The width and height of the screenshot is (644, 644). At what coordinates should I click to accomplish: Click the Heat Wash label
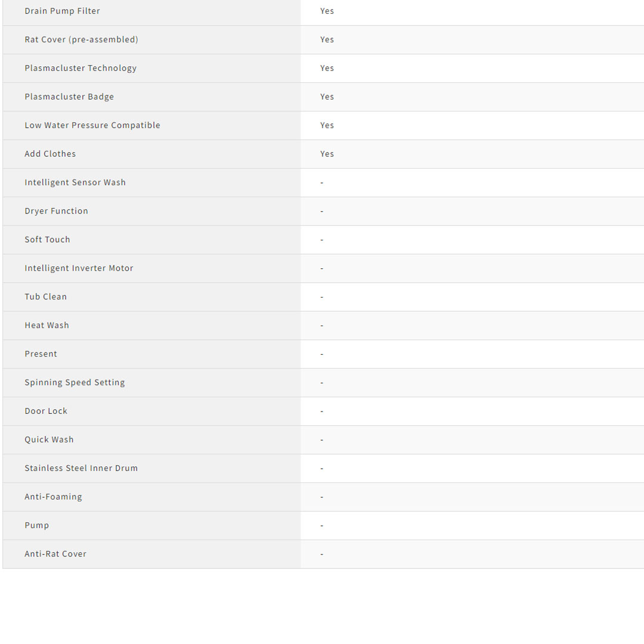(x=47, y=326)
